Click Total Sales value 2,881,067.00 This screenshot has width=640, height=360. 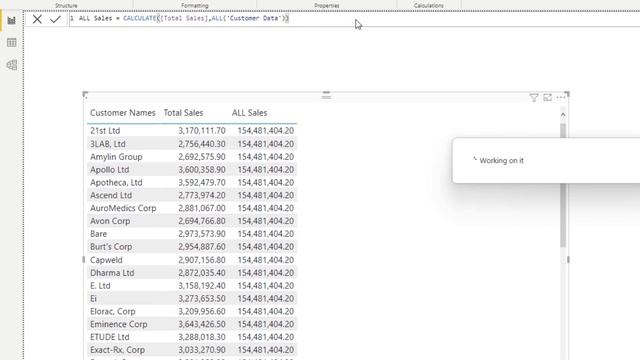point(202,208)
